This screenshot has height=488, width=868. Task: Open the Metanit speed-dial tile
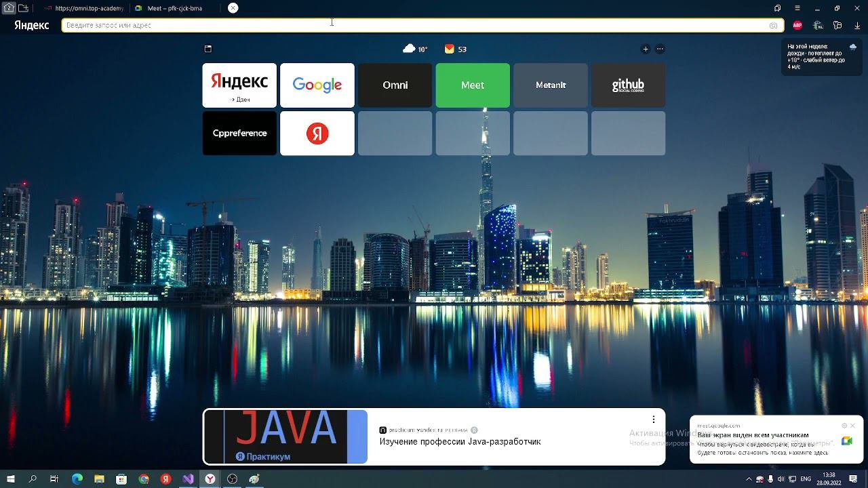[551, 85]
